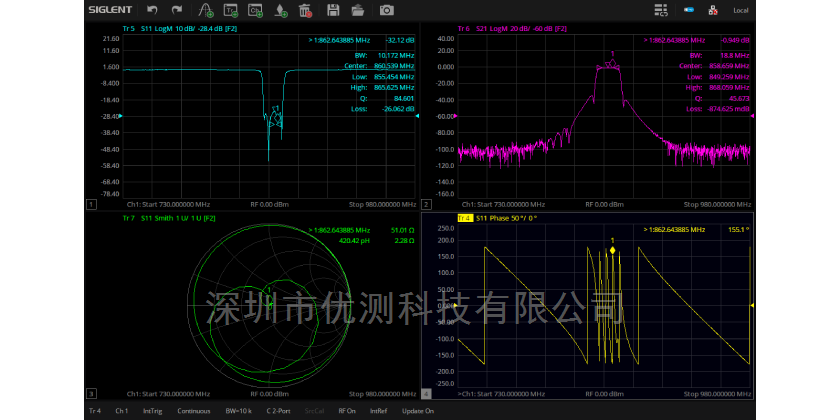Select trace Tr 5 S11 LogM title

tap(179, 28)
